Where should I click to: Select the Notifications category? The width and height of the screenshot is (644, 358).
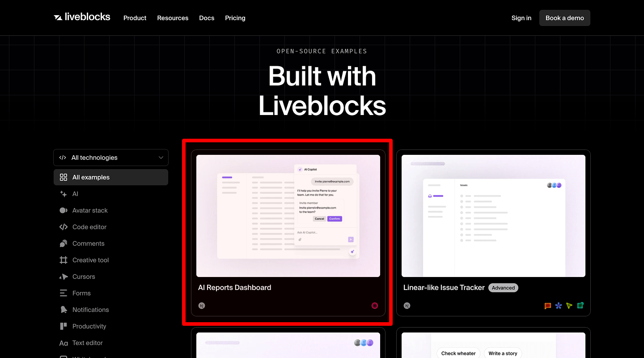pos(90,310)
